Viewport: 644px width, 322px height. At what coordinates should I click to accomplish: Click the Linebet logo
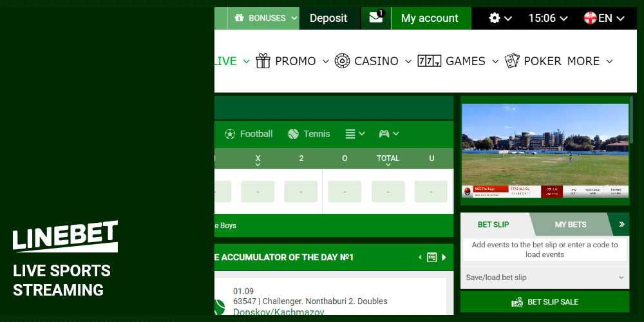tap(65, 236)
